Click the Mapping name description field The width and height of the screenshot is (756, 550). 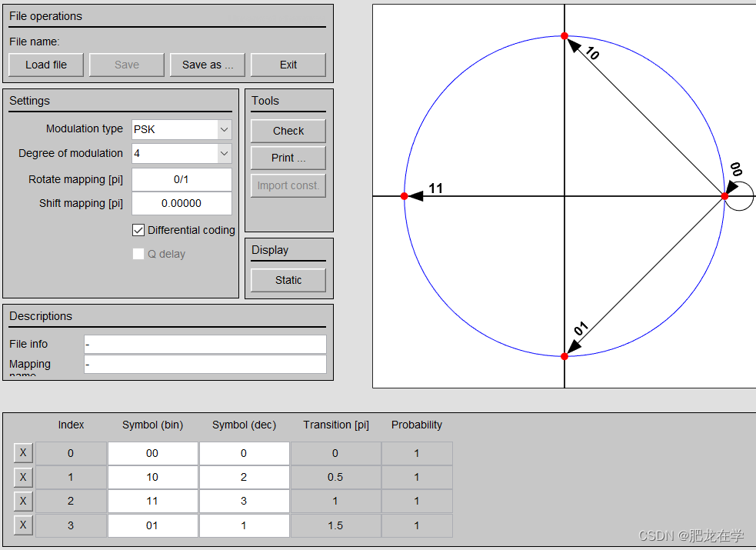205,365
